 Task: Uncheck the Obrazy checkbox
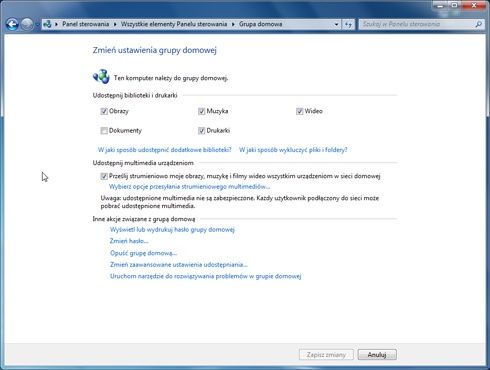point(104,111)
